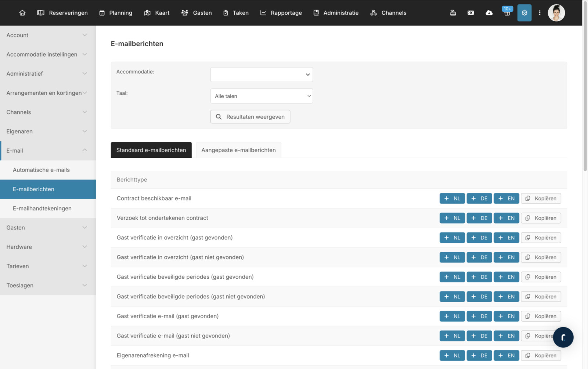The height and width of the screenshot is (369, 588).
Task: Open the chat widget bubble
Action: (x=563, y=337)
